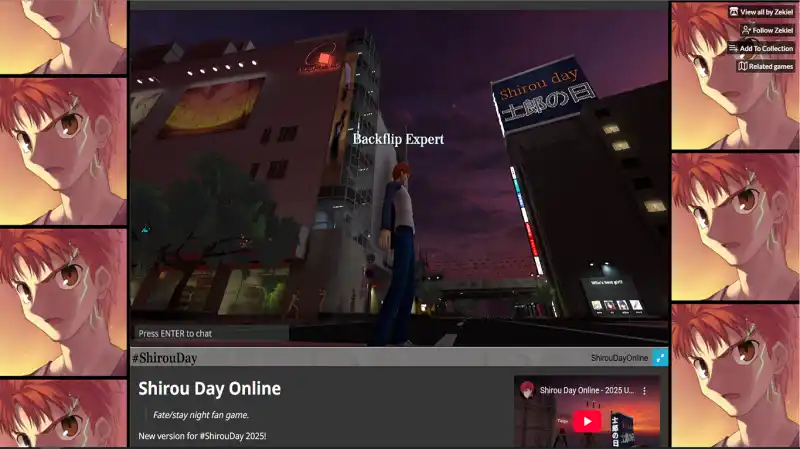Click the map icon beside Related games
Screen dimensions: 800x449
(x=743, y=66)
